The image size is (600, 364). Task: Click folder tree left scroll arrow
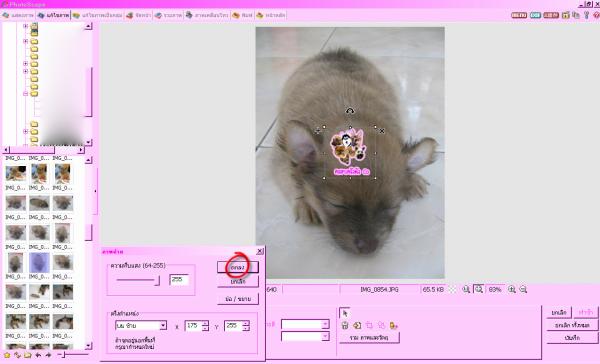pos(6,150)
